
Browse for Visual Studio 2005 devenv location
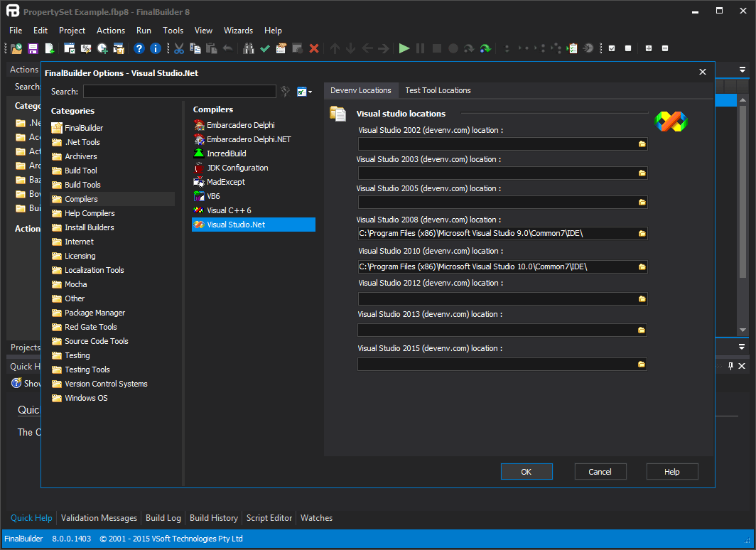pos(642,203)
